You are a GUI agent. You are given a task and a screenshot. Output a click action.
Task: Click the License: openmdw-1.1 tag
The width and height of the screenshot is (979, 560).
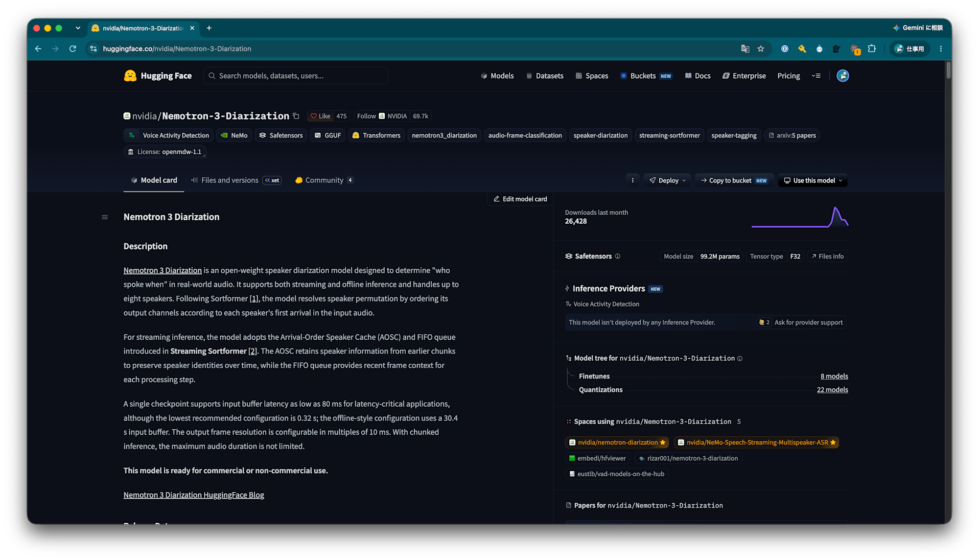click(x=165, y=152)
